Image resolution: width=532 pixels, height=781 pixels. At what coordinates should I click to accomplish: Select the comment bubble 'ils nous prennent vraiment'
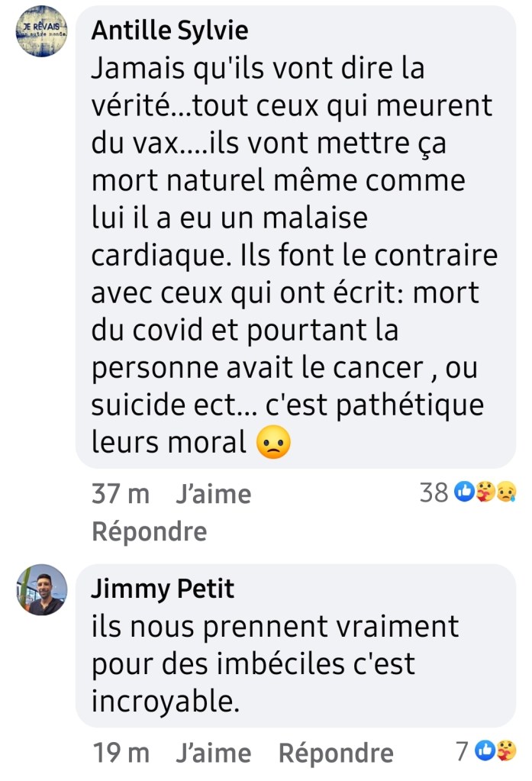pyautogui.click(x=296, y=646)
